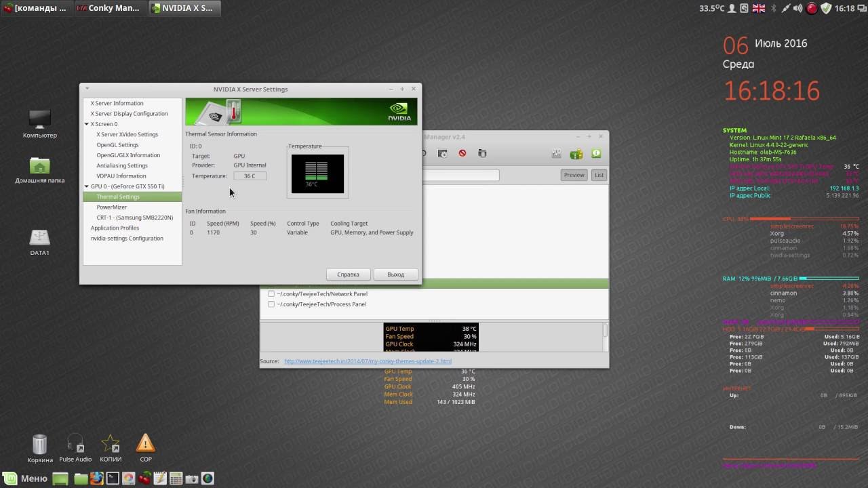The height and width of the screenshot is (488, 868).
Task: Click show desktop icon in bottom panel
Action: (x=60, y=479)
